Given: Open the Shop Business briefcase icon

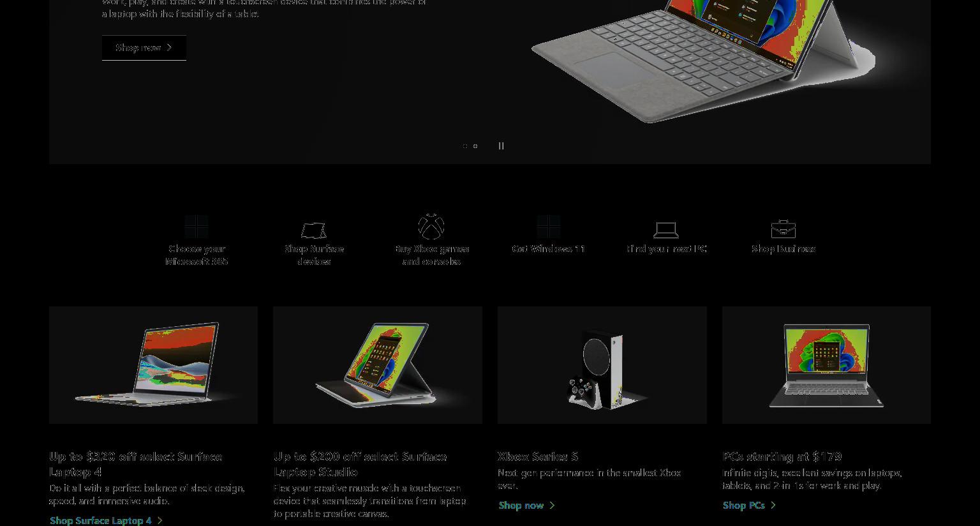Looking at the screenshot, I should [x=783, y=229].
